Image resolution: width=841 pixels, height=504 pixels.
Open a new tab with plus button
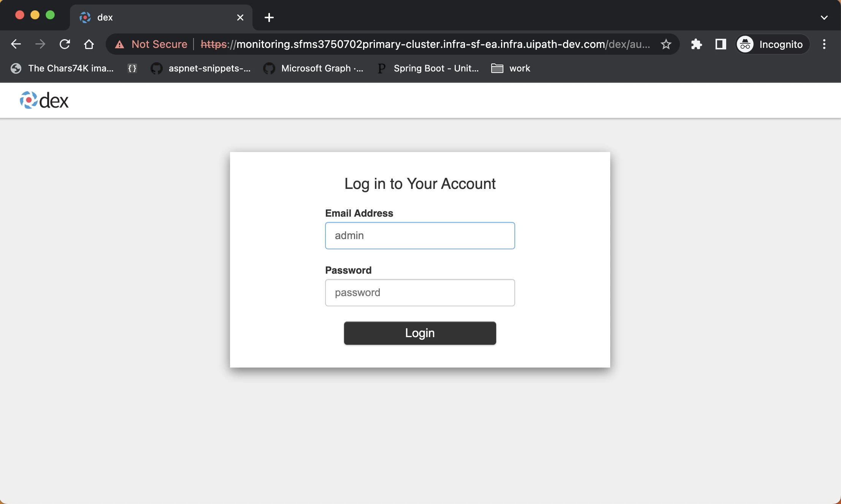269,17
